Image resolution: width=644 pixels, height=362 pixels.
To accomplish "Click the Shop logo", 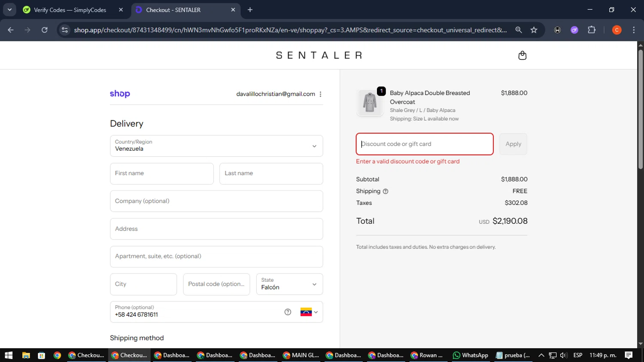I will click(120, 94).
